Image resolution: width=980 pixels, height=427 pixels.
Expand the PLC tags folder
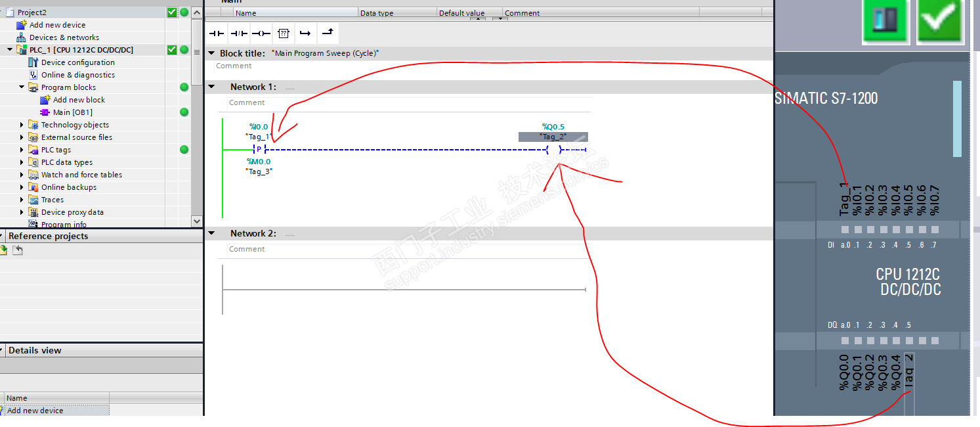coord(22,150)
